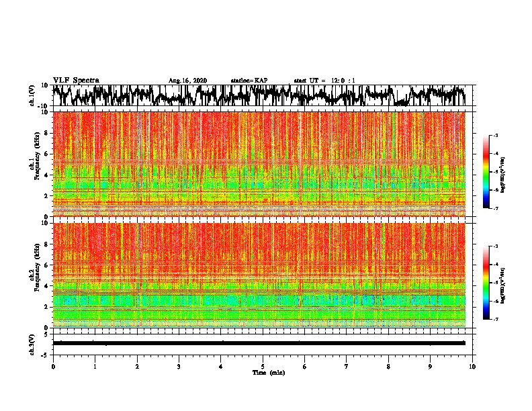Image resolution: width=532 pixels, height=411 pixels.
Task: Click the ch.1 PSD color scale bar
Action: [486, 172]
